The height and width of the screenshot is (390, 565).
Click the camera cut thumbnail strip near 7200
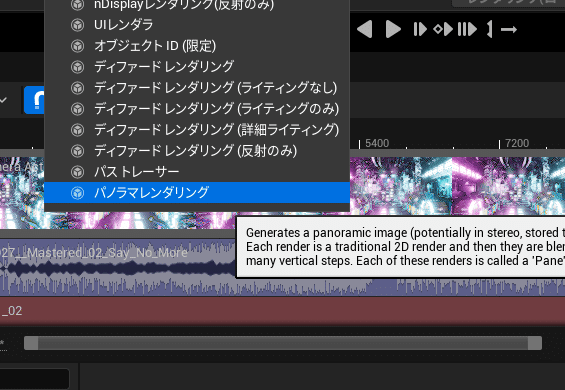(x=508, y=186)
